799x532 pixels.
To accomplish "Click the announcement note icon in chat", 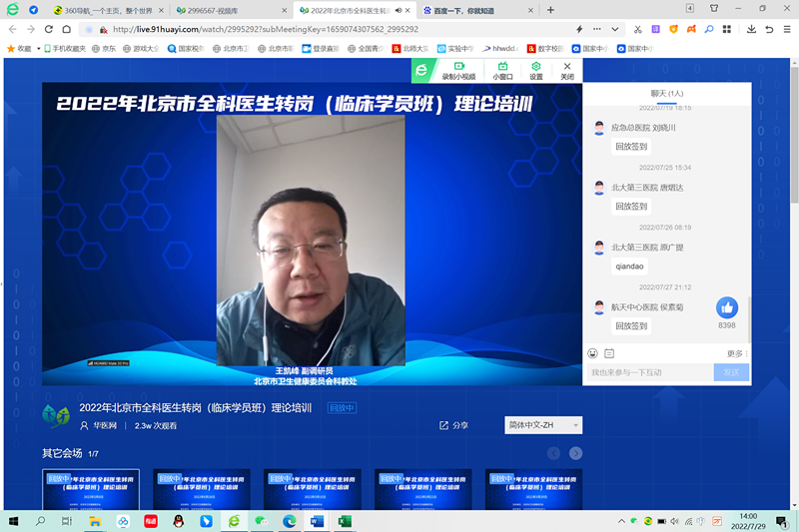I will click(609, 353).
